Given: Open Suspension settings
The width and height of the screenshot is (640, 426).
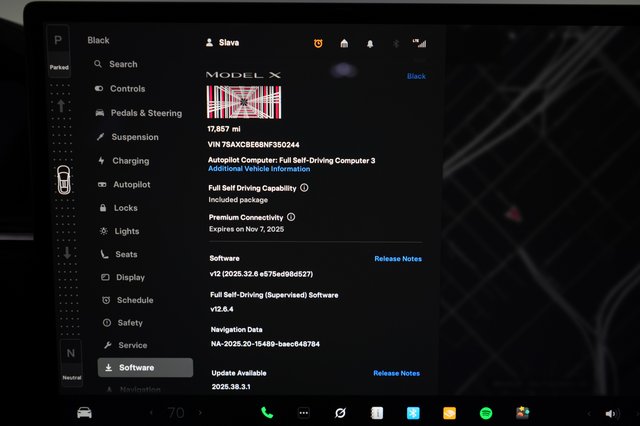Looking at the screenshot, I should point(127,137).
